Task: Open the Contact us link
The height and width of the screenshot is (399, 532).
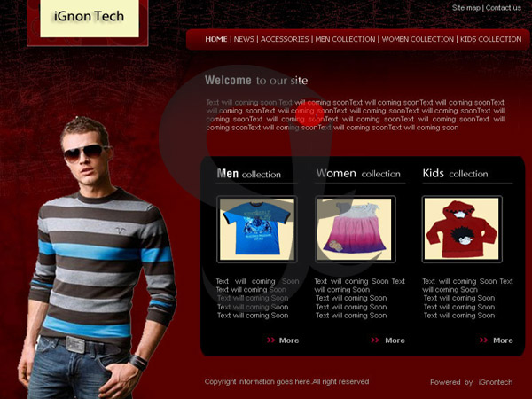Action: click(x=504, y=8)
